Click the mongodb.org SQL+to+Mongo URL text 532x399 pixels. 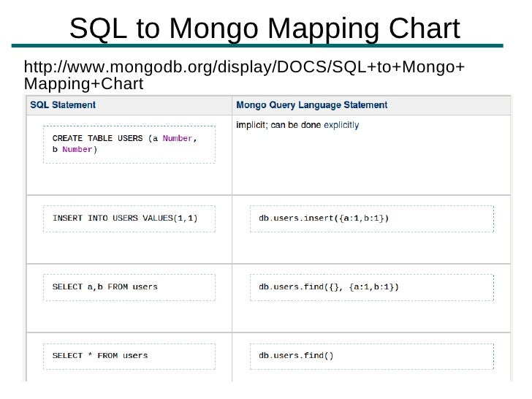244,75
